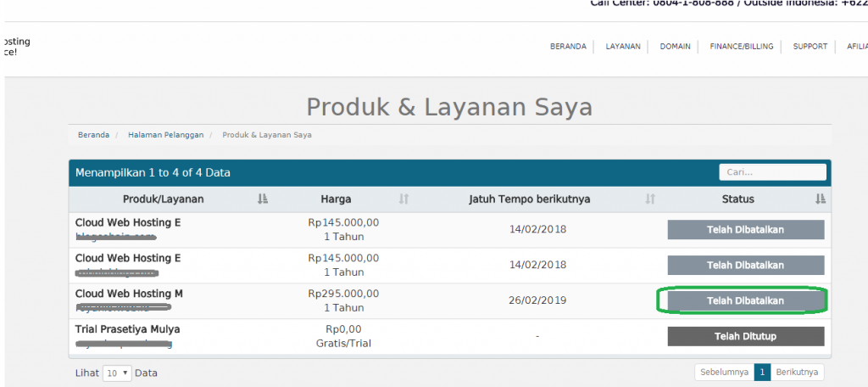The width and height of the screenshot is (868, 387).
Task: Click sort icon beside Harga header
Action: pos(403,199)
